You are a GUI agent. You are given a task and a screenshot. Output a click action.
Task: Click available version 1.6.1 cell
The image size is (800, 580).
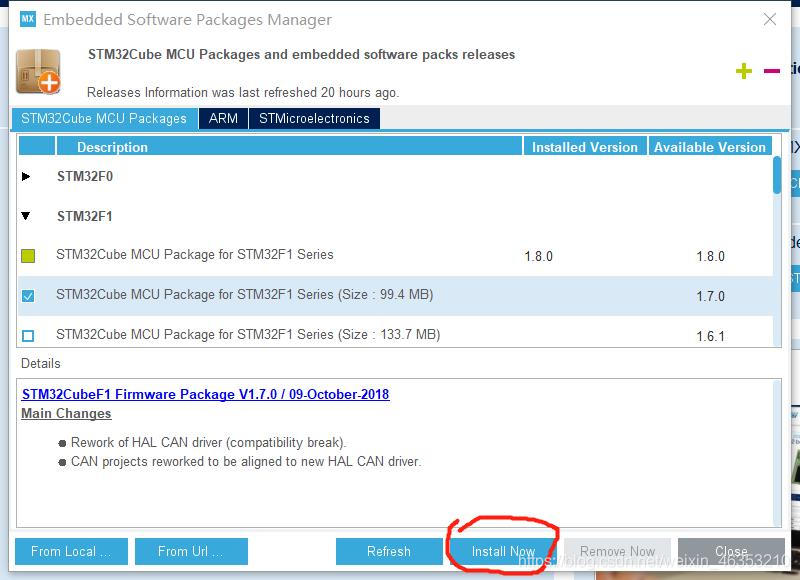point(711,336)
